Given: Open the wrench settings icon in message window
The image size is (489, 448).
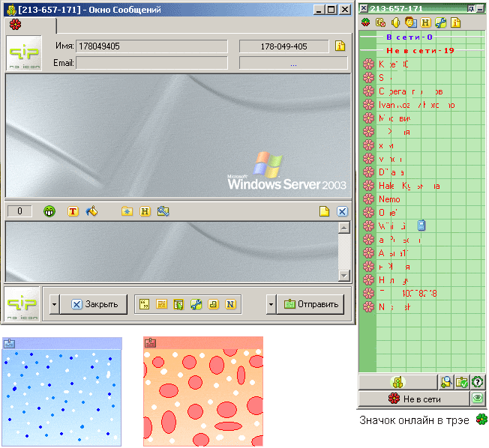Looking at the screenshot, I should 196,304.
